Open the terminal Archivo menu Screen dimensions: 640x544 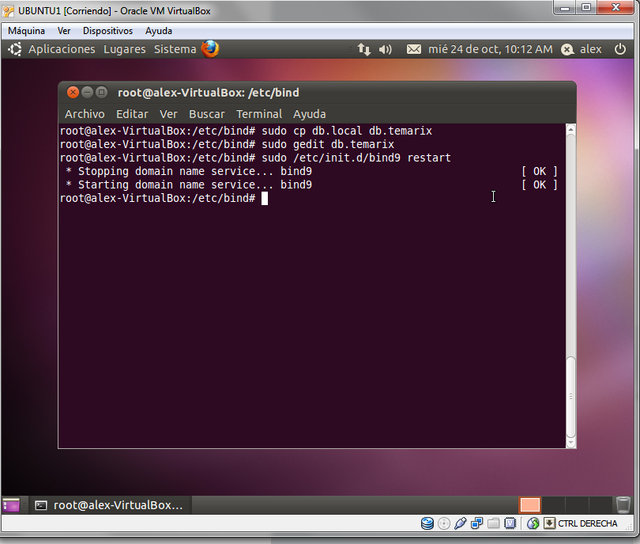[84, 114]
